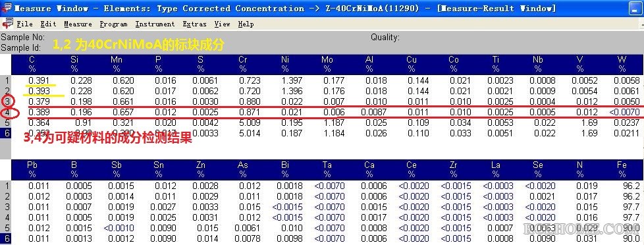
Task: Click the Sample Id label
Action: tap(20, 47)
